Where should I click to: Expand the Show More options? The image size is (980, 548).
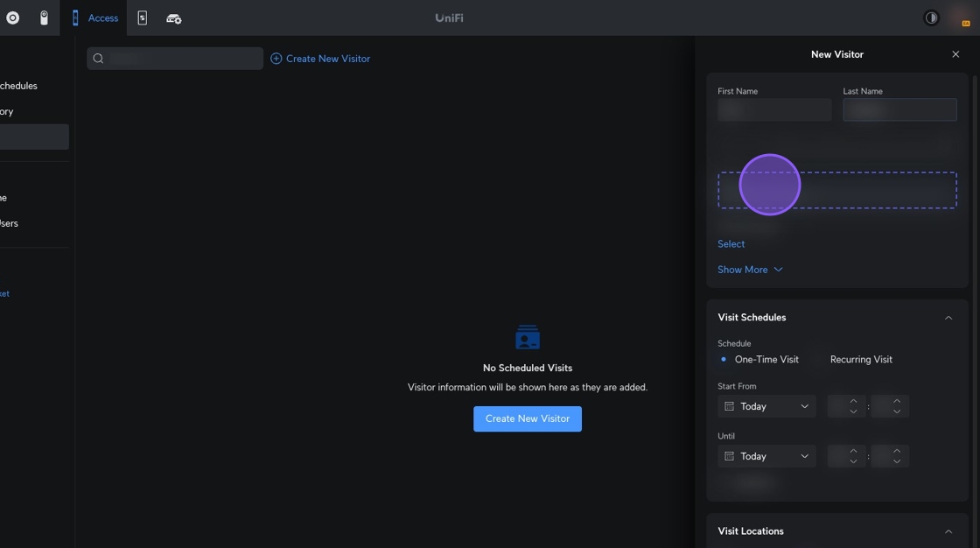[x=750, y=270]
